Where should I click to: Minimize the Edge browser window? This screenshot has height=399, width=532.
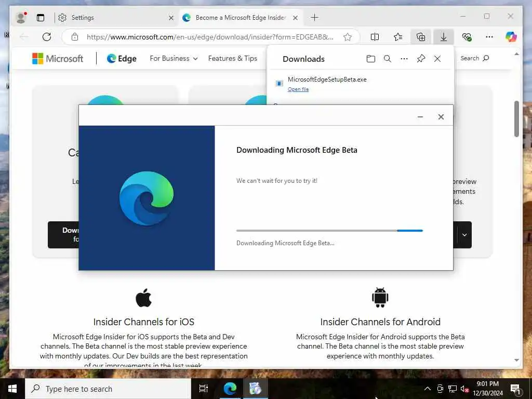(463, 16)
